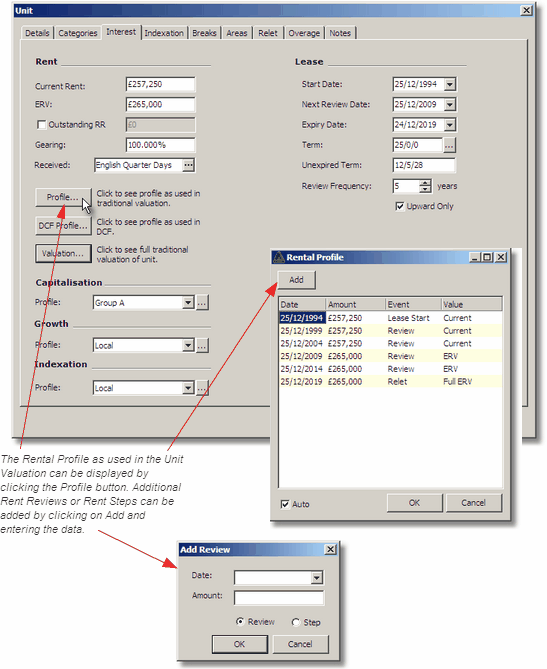The width and height of the screenshot is (547, 669).
Task: Click the Current Rent input field
Action: tap(160, 84)
